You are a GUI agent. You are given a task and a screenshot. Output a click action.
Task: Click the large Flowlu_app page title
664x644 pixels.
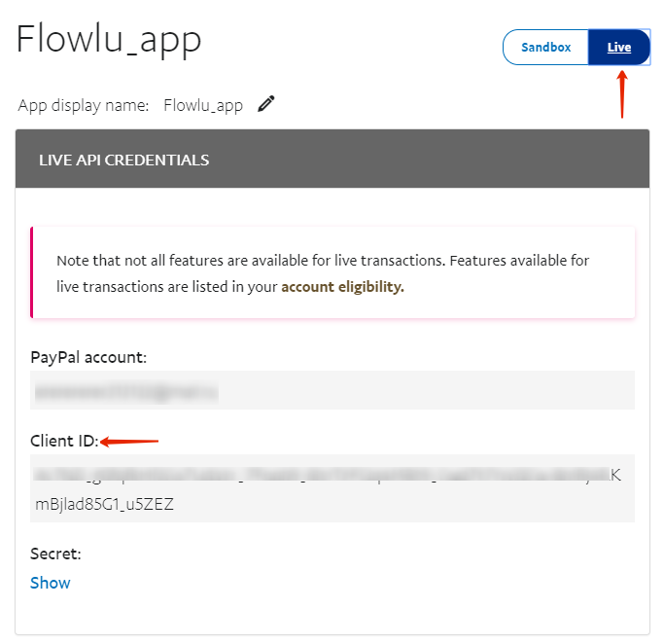point(109,40)
